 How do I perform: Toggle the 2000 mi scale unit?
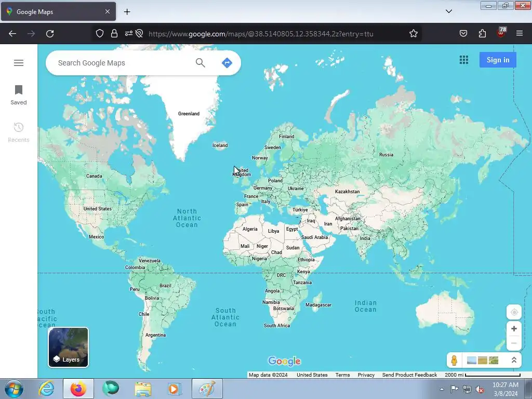pyautogui.click(x=483, y=375)
